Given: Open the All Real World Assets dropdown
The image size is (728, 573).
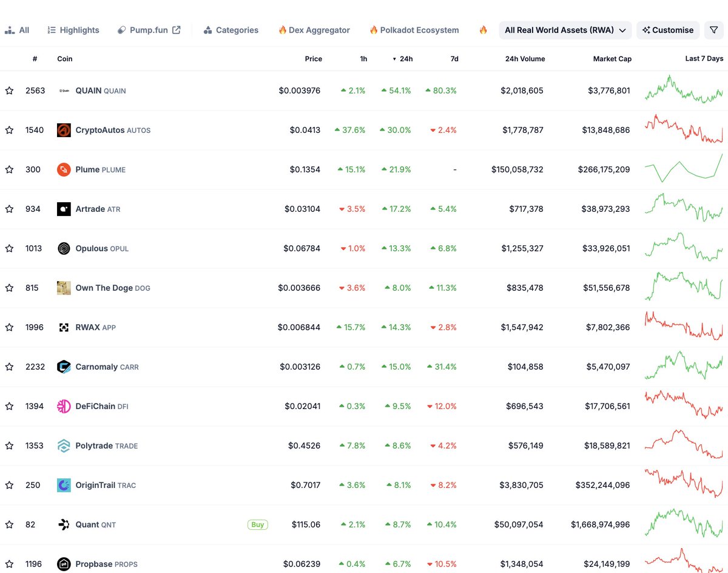Looking at the screenshot, I should coord(565,30).
